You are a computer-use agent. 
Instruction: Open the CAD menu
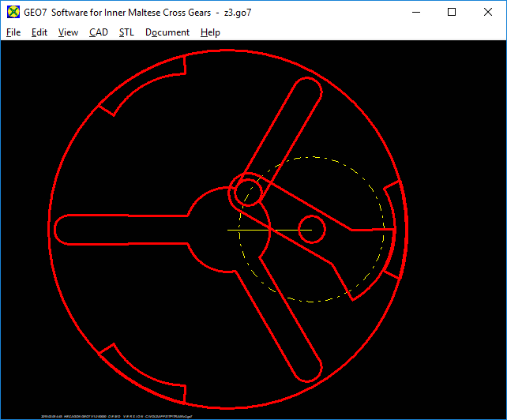(x=99, y=32)
